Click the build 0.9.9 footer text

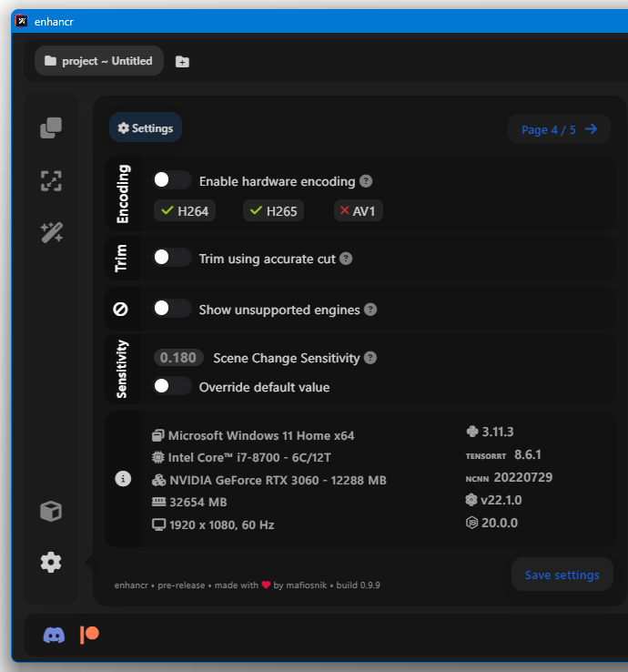[x=358, y=585]
